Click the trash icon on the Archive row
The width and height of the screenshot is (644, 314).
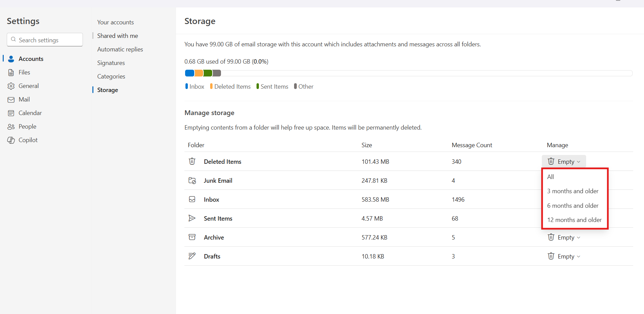[551, 237]
